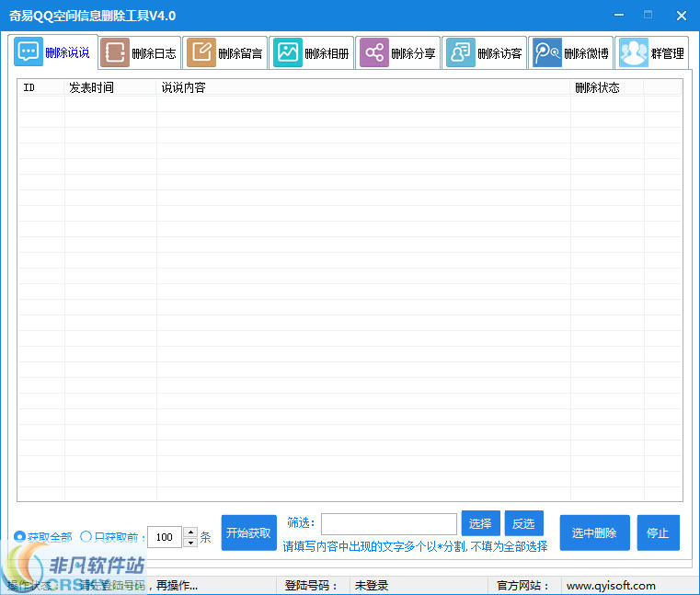The image size is (700, 595).
Task: Click the 删除状态 column header
Action: click(607, 87)
